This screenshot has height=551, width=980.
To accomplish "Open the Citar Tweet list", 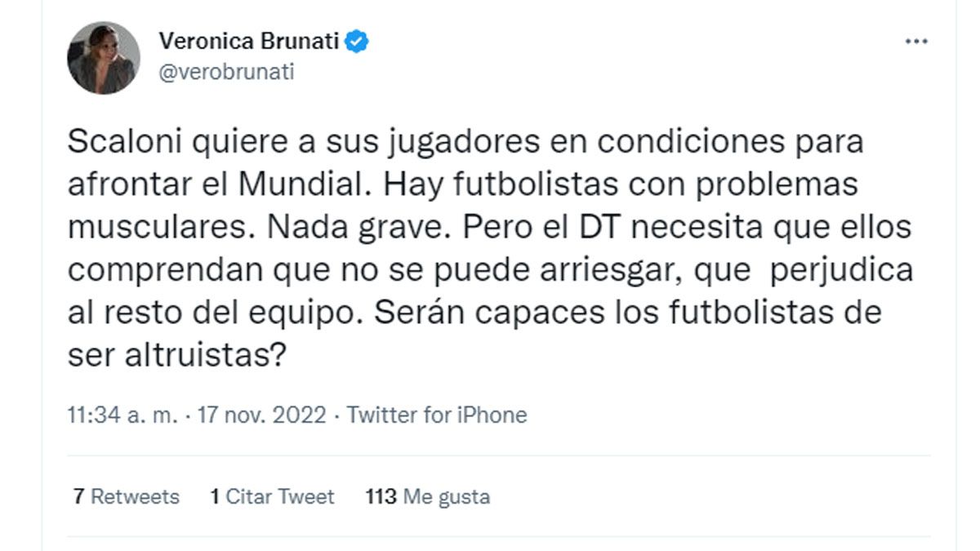I will [x=280, y=496].
